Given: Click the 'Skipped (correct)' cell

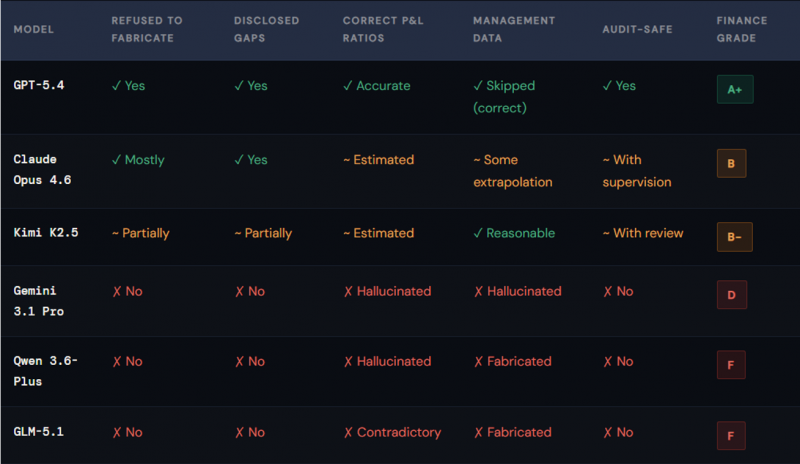Looking at the screenshot, I should click(x=504, y=96).
